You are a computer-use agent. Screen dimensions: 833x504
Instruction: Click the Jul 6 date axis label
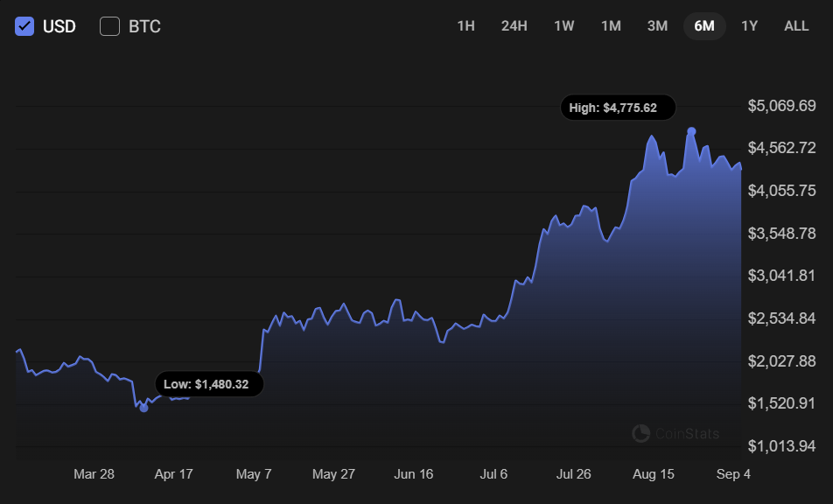pyautogui.click(x=493, y=474)
